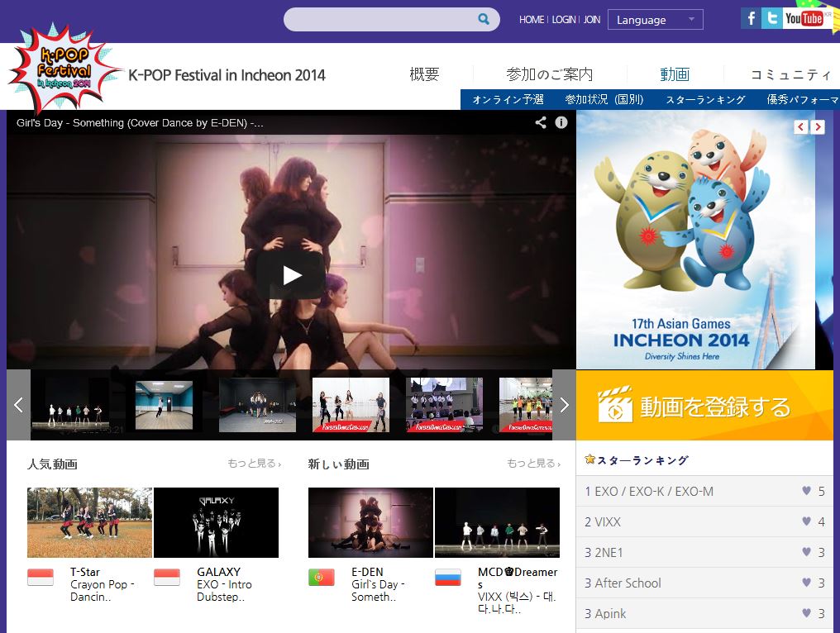840x633 pixels.
Task: Go to HOME link
Action: 532,20
